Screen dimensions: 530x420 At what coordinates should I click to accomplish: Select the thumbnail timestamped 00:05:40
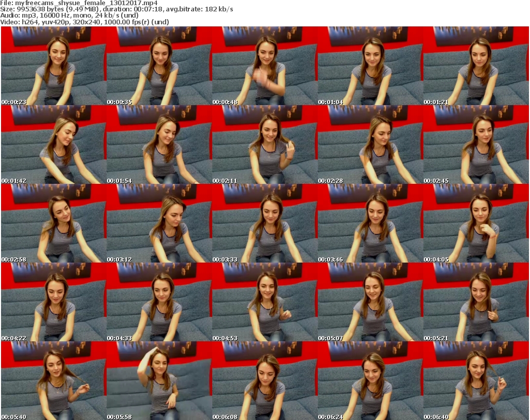click(54, 381)
